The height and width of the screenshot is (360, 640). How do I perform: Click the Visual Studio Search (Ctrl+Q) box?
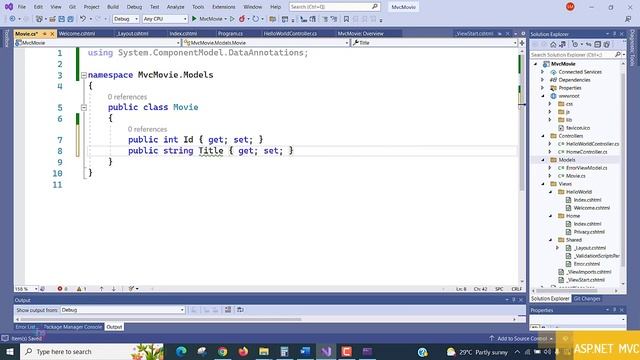334,7
